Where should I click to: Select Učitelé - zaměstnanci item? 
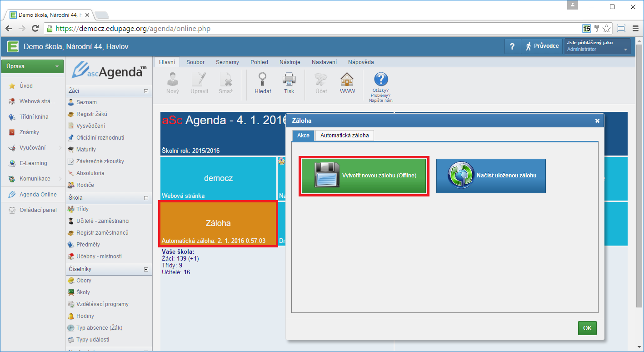coord(103,221)
